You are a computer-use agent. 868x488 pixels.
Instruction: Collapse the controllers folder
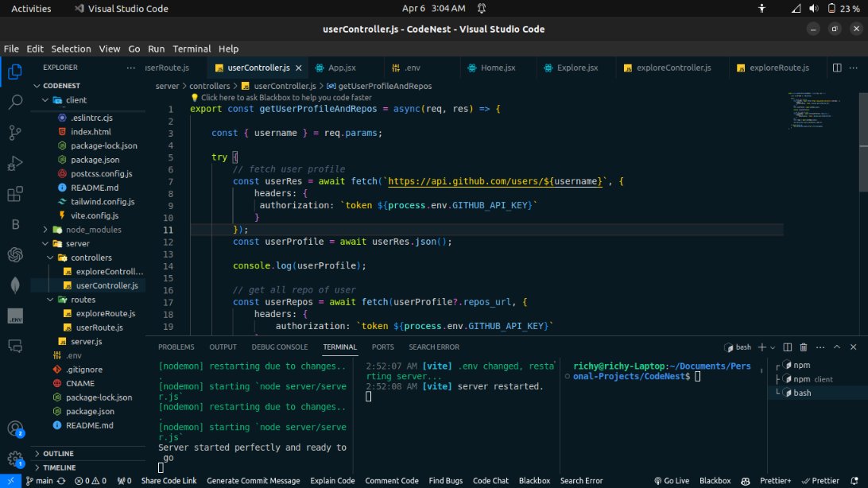(50, 258)
